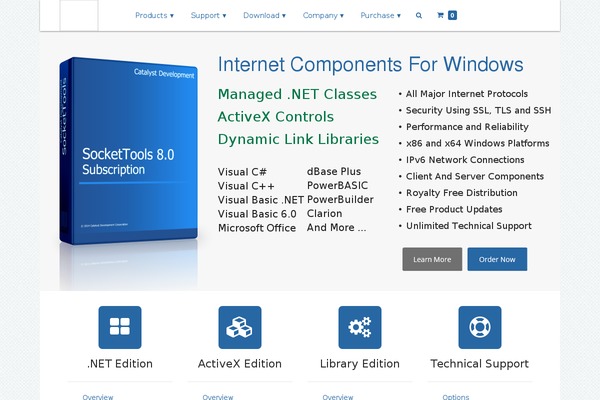Follow the Overview link under ActiveX Edition
The height and width of the screenshot is (400, 600).
[217, 397]
